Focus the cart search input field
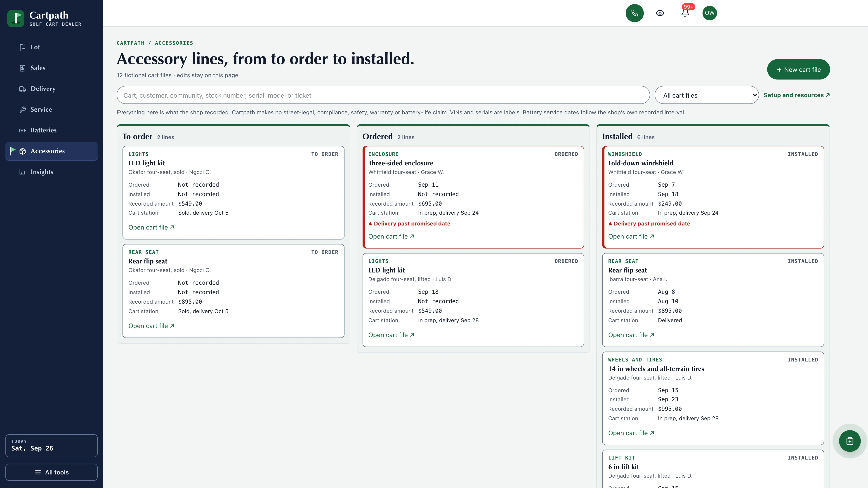Screen dimensions: 868x488 (383, 95)
